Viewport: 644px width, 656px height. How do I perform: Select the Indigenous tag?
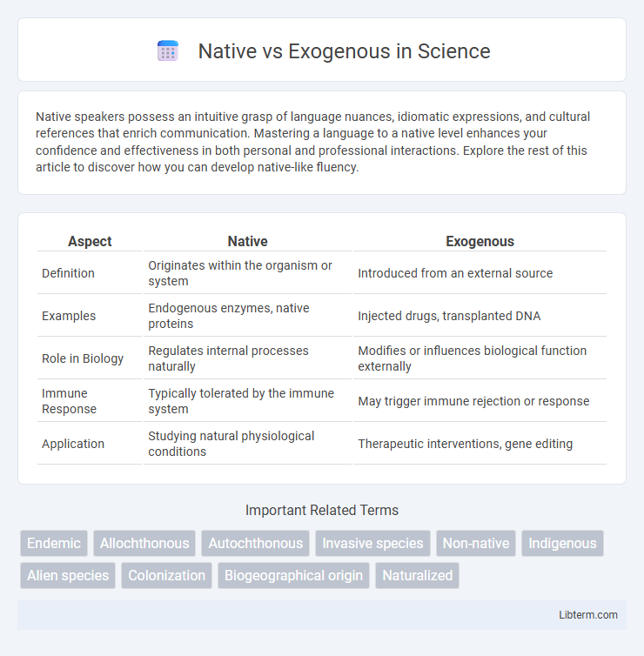562,543
